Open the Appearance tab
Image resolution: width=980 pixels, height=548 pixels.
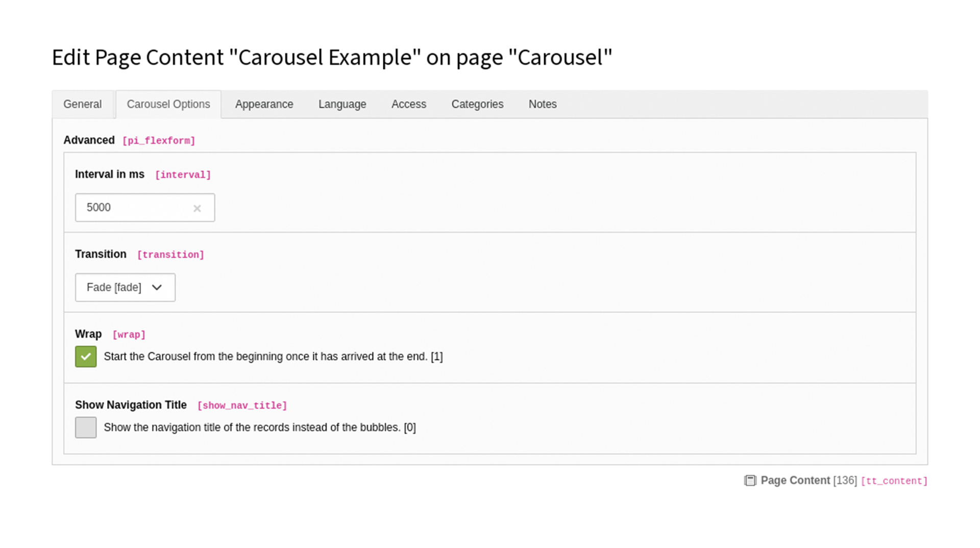coord(264,104)
